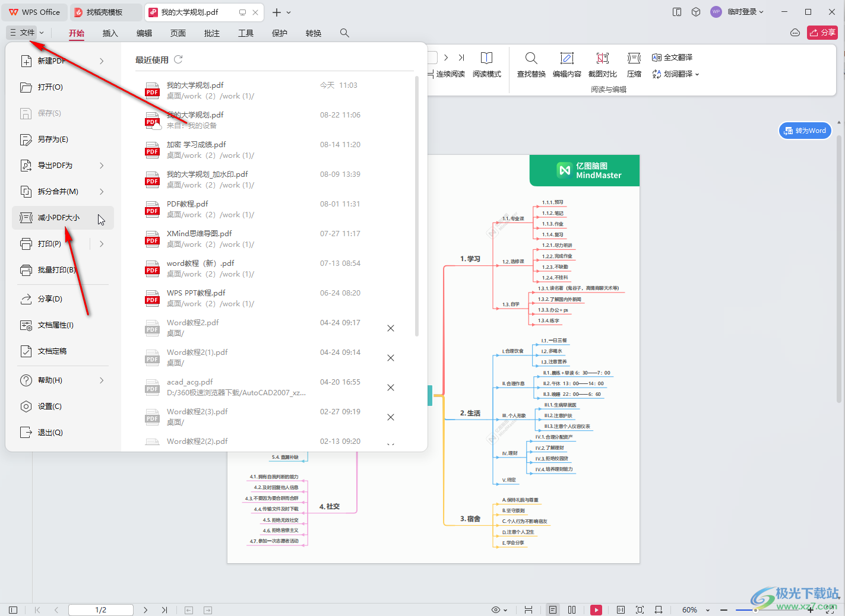845x616 pixels.
Task: Close the 我的大学规划.pdf document tab
Action: pos(255,12)
